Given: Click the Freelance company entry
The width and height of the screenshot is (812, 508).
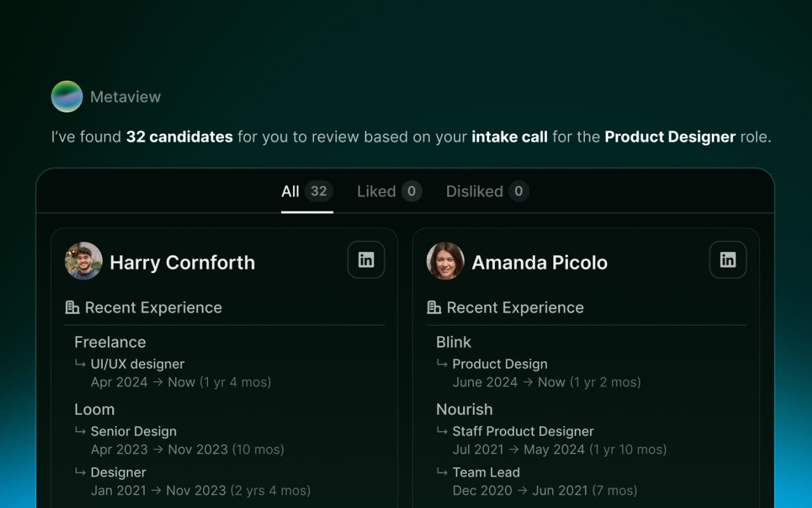Looking at the screenshot, I should pyautogui.click(x=110, y=342).
